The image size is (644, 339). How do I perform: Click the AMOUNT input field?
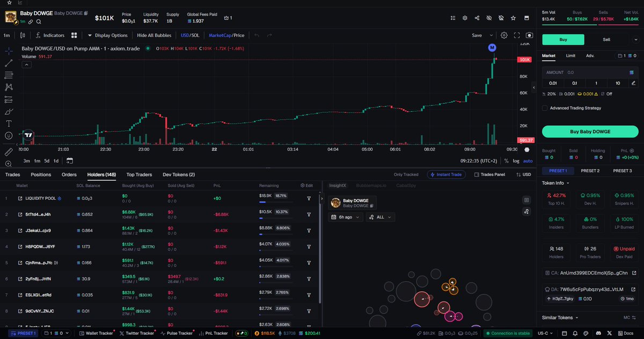pyautogui.click(x=590, y=72)
